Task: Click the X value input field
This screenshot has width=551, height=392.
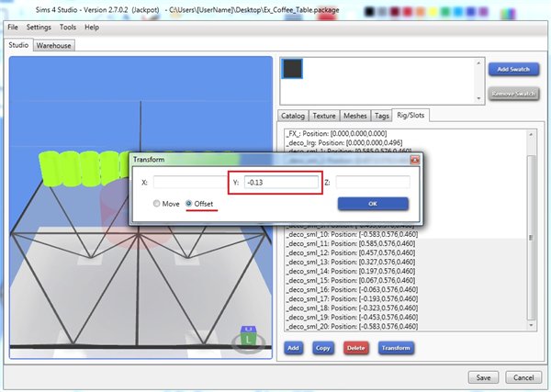Action: pyautogui.click(x=188, y=183)
